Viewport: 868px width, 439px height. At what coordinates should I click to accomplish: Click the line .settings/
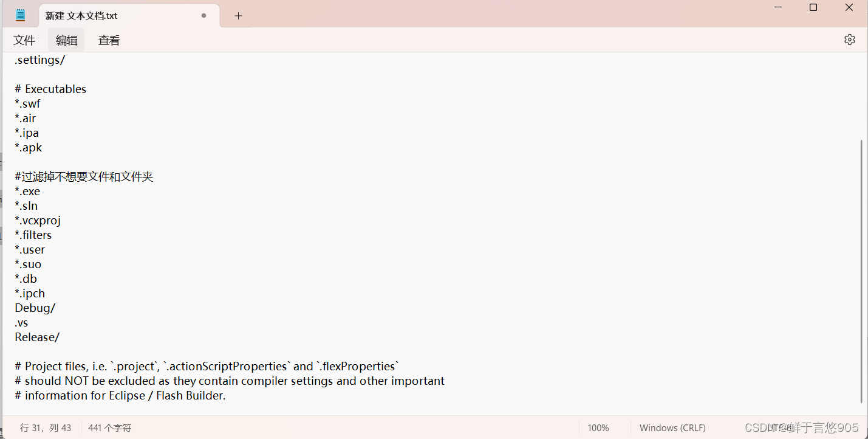coord(40,60)
